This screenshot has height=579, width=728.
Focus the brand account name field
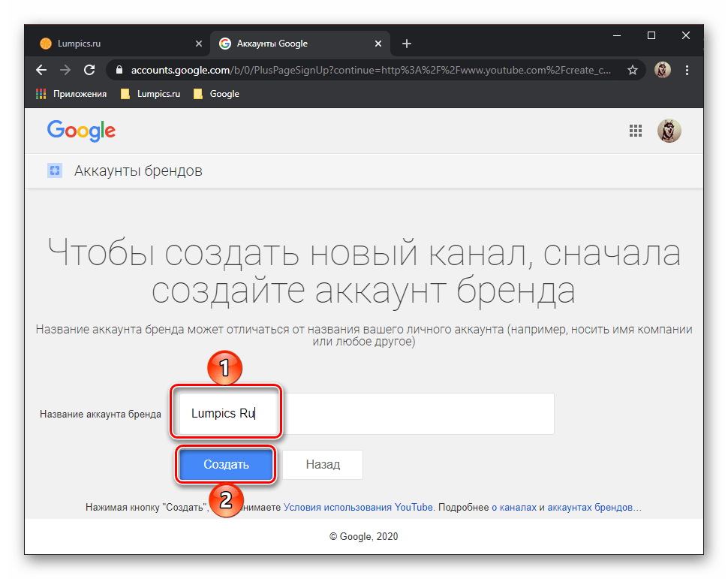367,414
